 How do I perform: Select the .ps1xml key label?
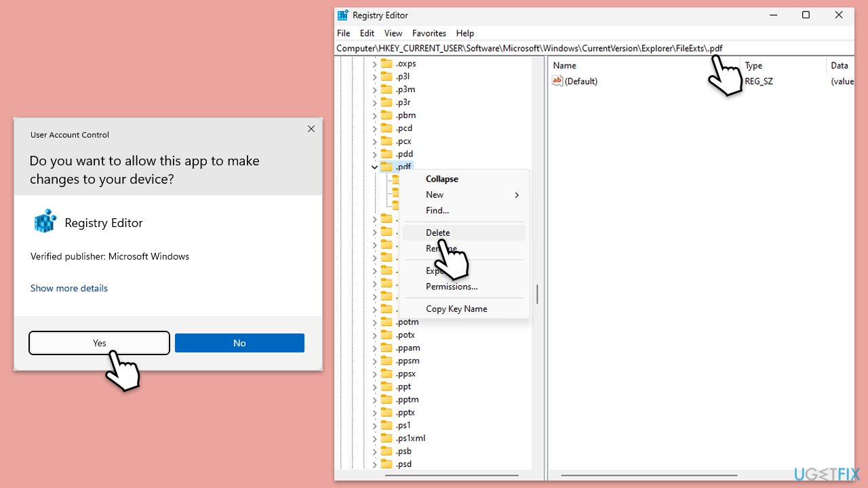[410, 438]
